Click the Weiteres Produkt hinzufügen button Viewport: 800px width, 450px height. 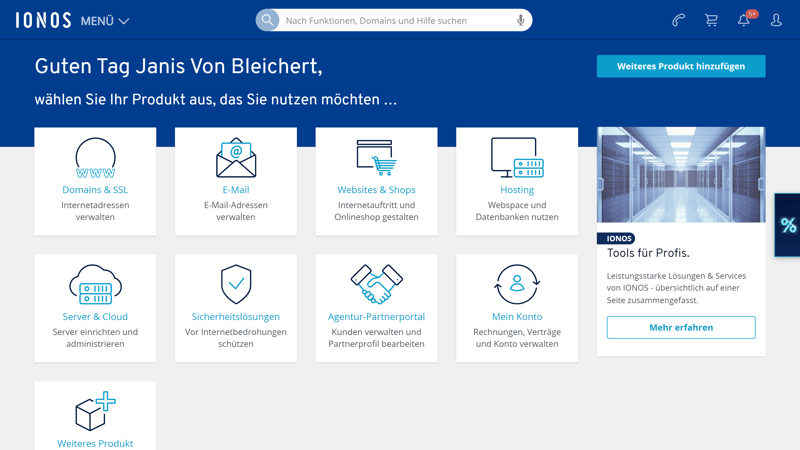tap(681, 66)
